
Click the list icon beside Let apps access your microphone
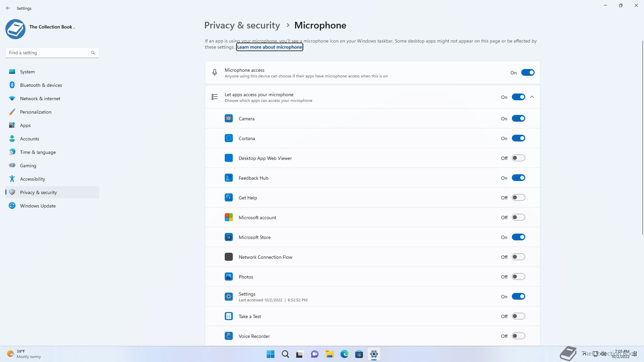pyautogui.click(x=215, y=97)
